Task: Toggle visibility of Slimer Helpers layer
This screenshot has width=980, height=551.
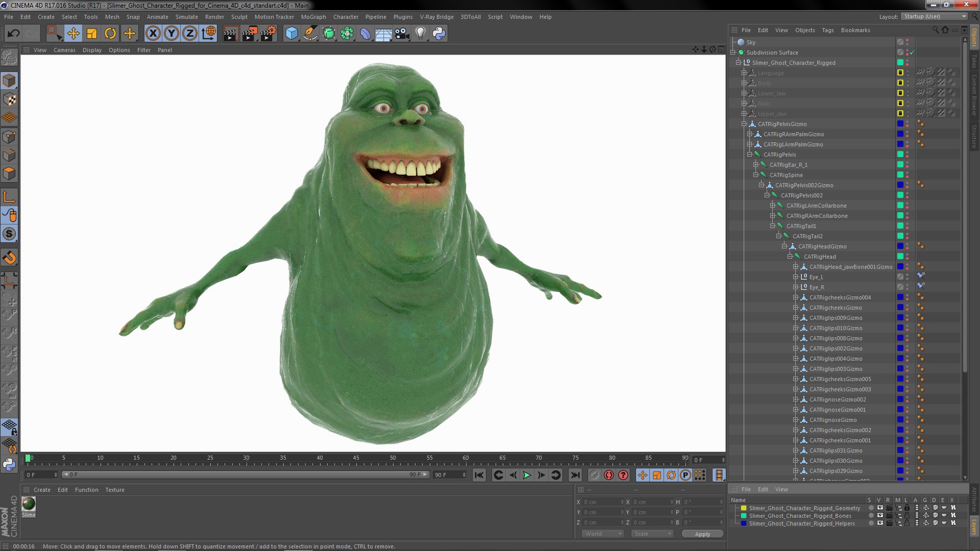Action: pyautogui.click(x=880, y=523)
